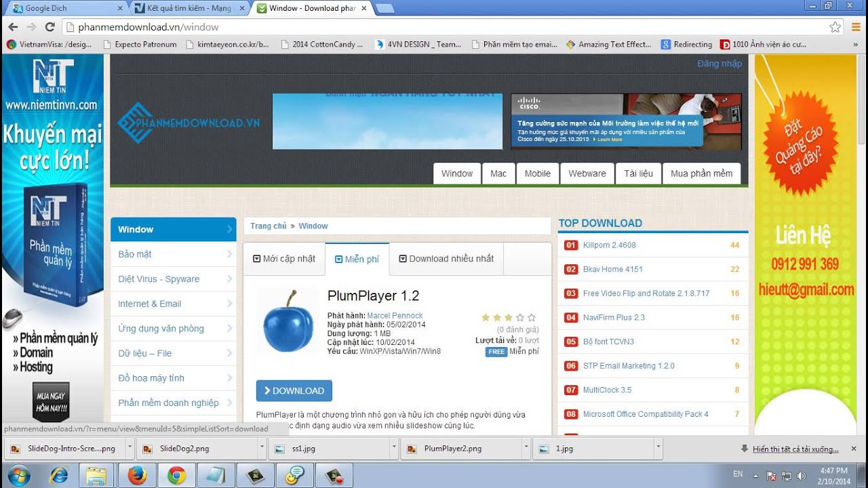868x488 pixels.
Task: Launch Firefox from the taskbar
Action: pyautogui.click(x=137, y=476)
